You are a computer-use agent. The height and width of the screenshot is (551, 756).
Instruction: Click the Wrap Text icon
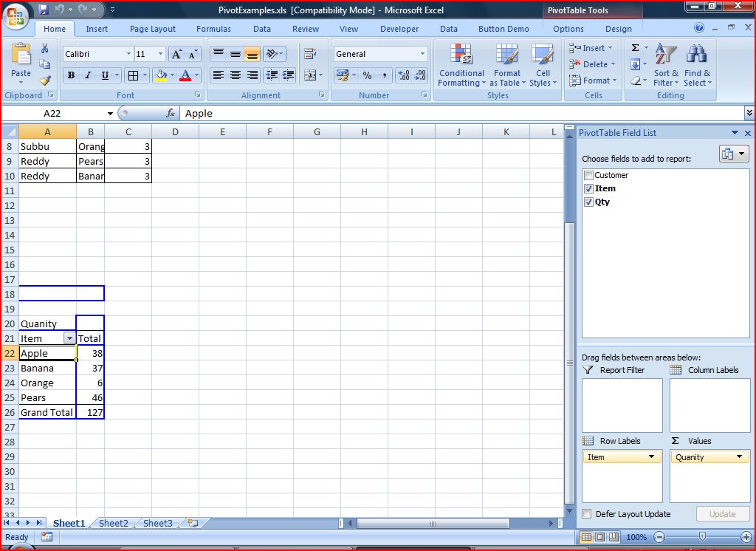coord(310,54)
